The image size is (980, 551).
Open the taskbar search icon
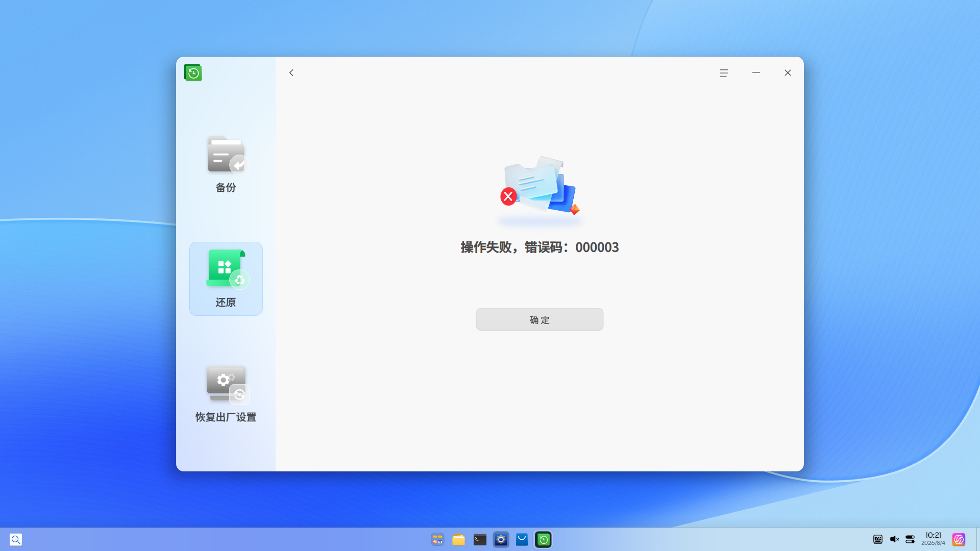(x=16, y=539)
